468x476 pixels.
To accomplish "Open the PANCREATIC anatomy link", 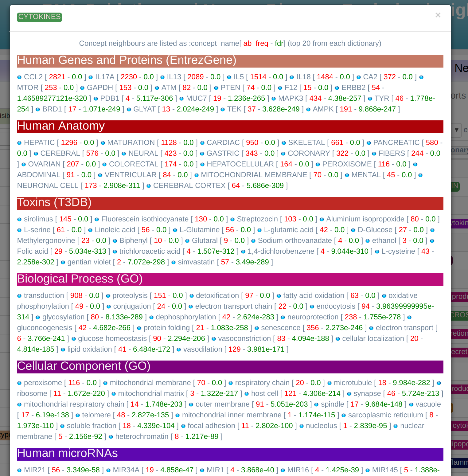I will coord(396,142).
